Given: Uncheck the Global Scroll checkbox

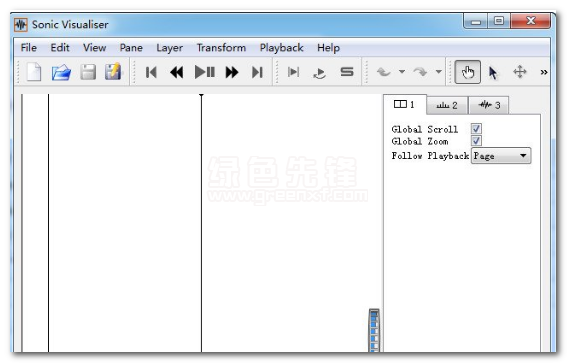Looking at the screenshot, I should (x=476, y=129).
